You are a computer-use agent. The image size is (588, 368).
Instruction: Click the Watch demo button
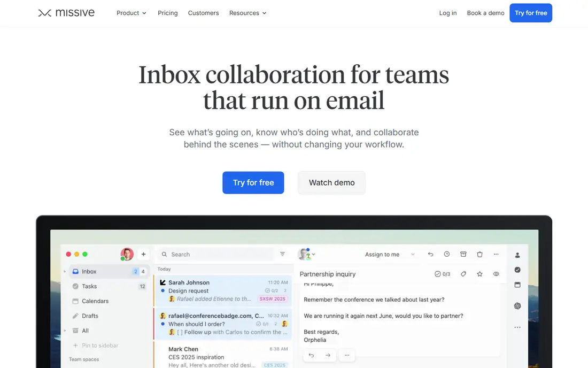pyautogui.click(x=331, y=183)
